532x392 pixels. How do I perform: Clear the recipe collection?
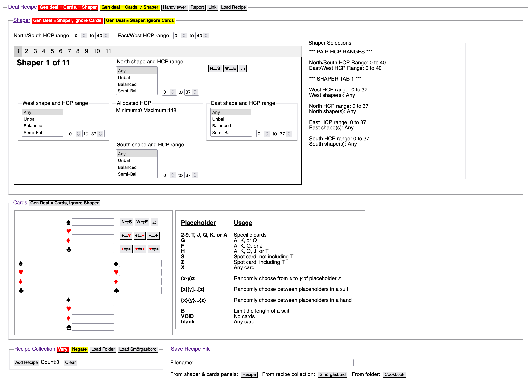[70, 363]
